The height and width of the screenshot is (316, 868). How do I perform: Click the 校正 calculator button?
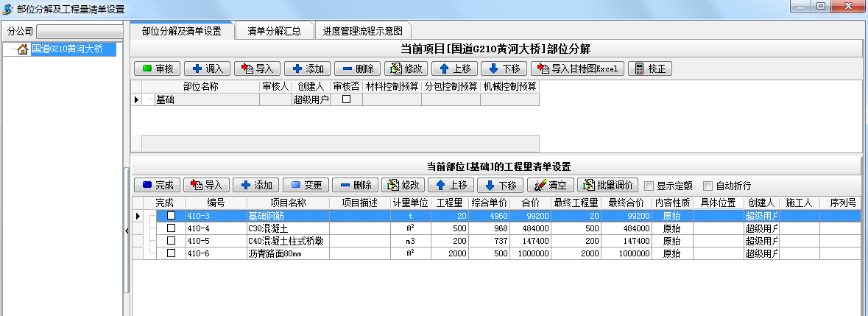649,69
